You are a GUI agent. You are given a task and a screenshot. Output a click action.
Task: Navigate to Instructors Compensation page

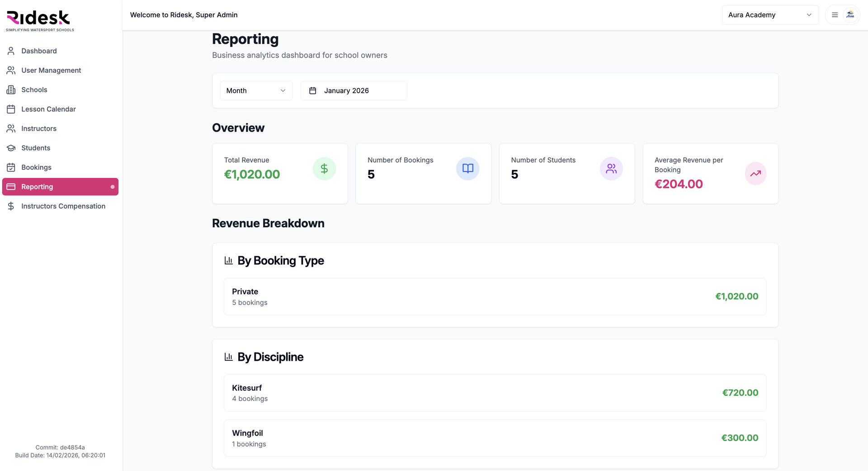click(x=63, y=206)
